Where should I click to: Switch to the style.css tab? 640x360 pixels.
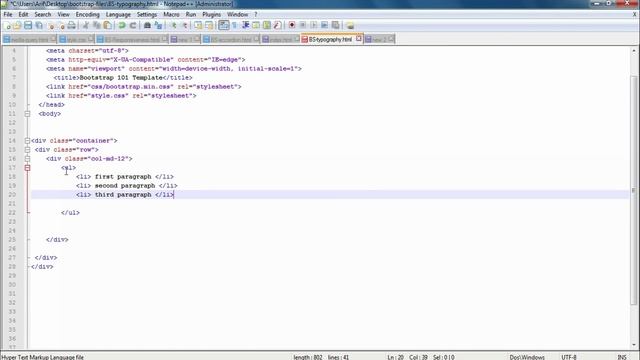76,40
